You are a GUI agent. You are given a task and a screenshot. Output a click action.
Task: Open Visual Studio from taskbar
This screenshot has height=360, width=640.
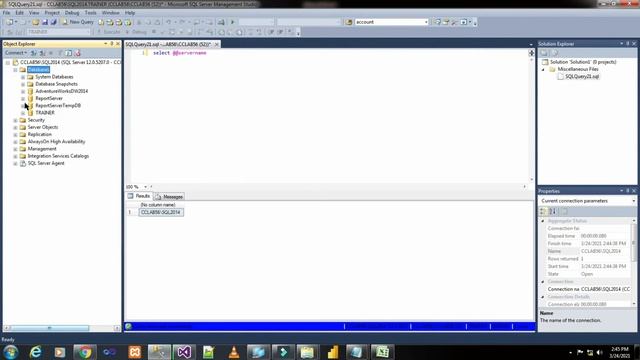coord(184,352)
